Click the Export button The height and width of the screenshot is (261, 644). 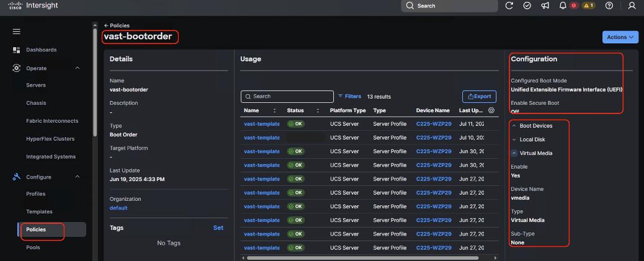tap(479, 97)
